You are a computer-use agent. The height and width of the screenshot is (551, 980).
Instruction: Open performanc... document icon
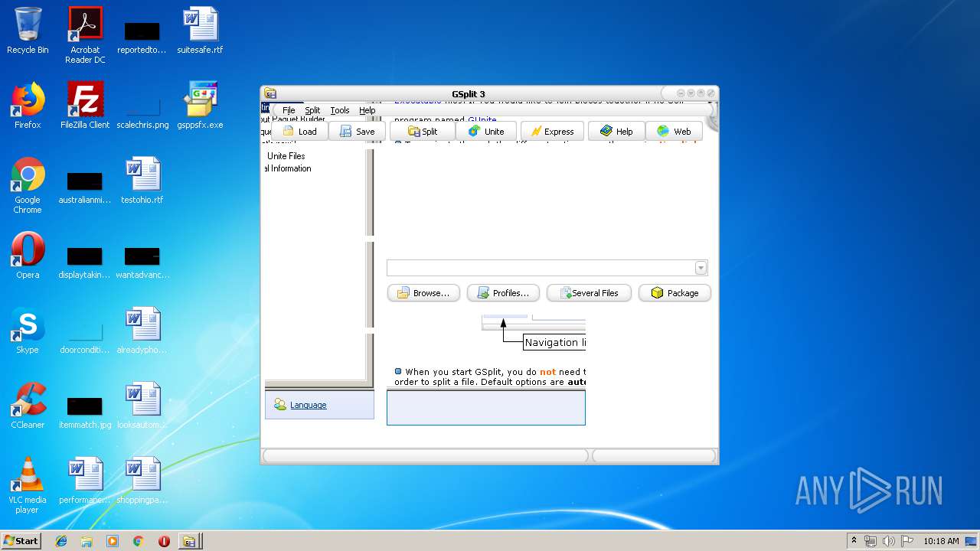(85, 481)
